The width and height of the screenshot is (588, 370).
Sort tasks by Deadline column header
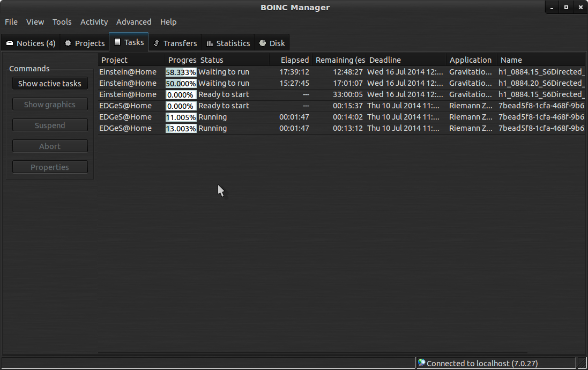385,60
